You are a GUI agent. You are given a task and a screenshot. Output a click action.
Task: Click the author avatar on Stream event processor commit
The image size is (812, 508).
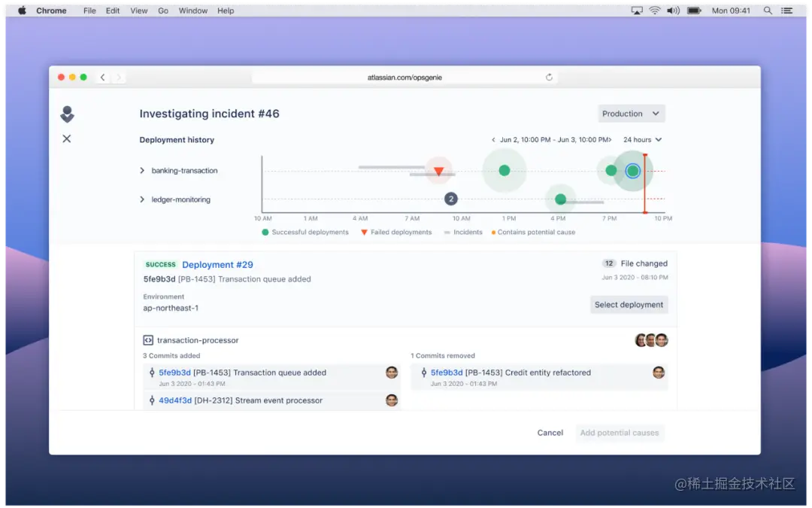(392, 400)
